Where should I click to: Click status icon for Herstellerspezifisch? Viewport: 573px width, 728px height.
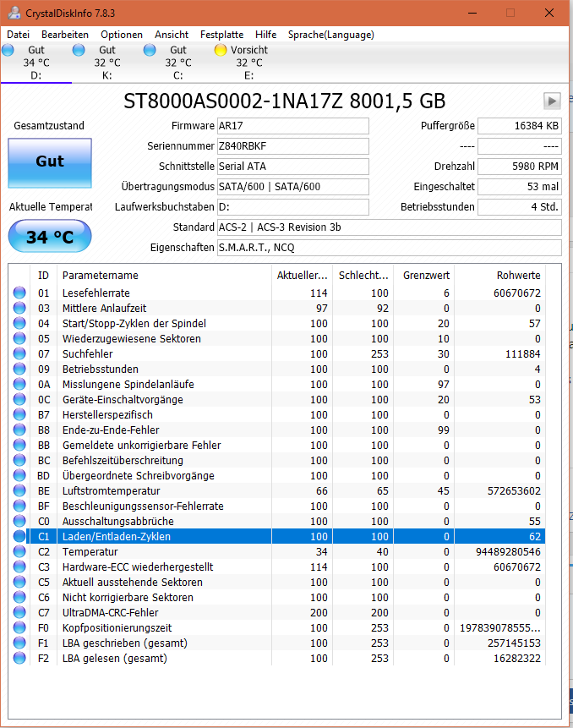click(x=19, y=414)
